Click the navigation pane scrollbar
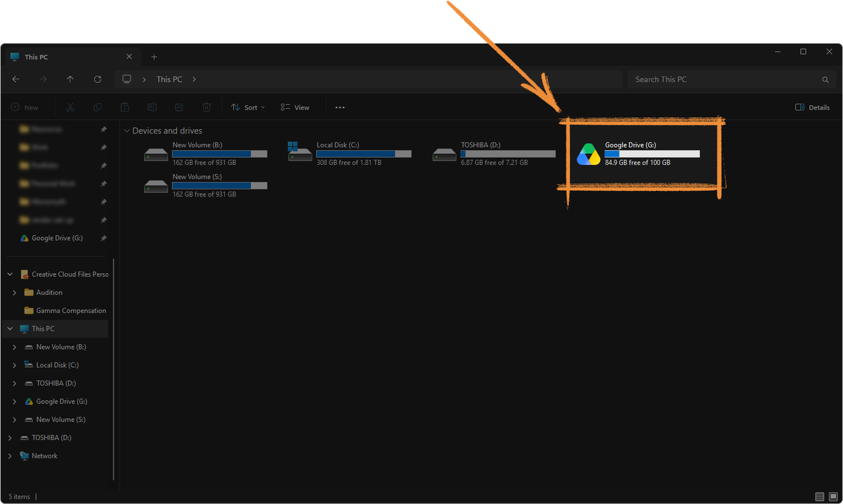The width and height of the screenshot is (843, 504). [x=113, y=369]
